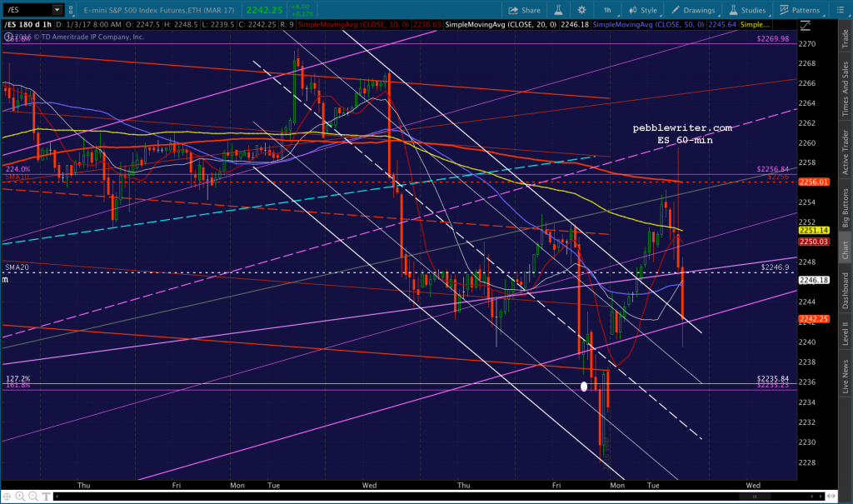The height and width of the screenshot is (504, 853).
Task: Click the scrollbar left-most arrow
Action: (x=57, y=497)
